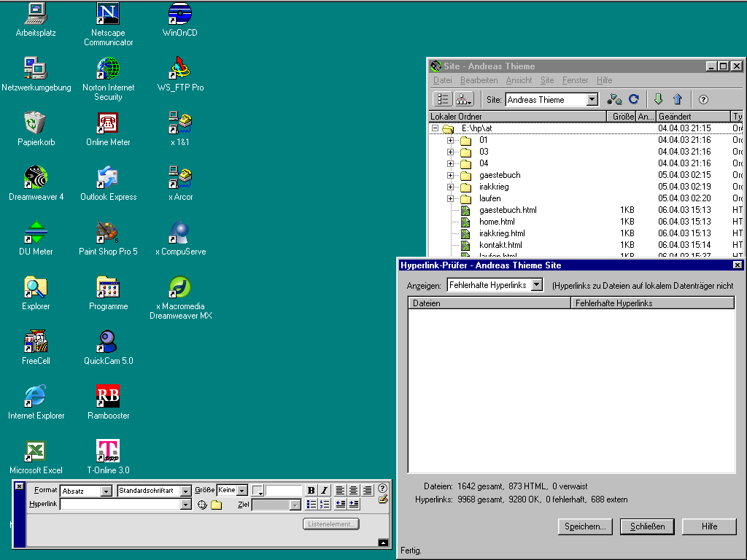Viewport: 747px width, 560px height.
Task: Toggle bold in the property inspector
Action: [311, 490]
